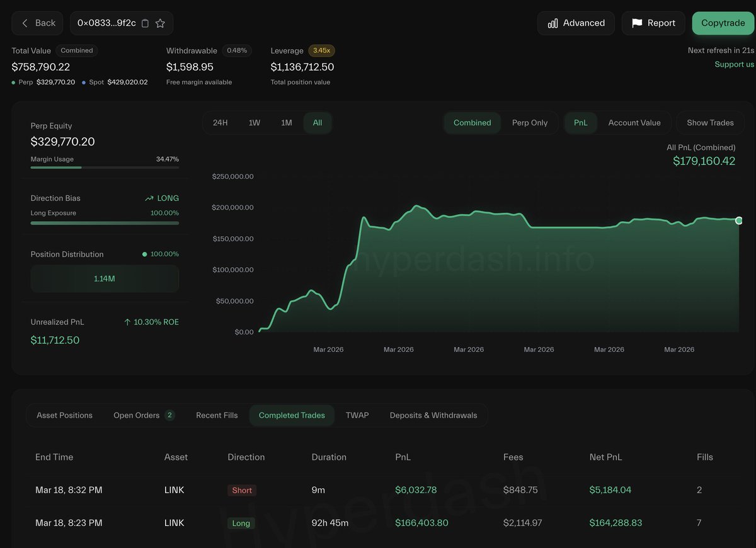The image size is (756, 548).
Task: Toggle Show Trades on the chart
Action: coord(710,122)
